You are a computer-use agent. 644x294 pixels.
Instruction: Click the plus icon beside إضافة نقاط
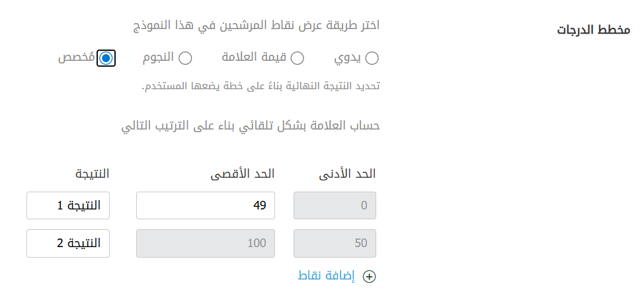pos(370,277)
